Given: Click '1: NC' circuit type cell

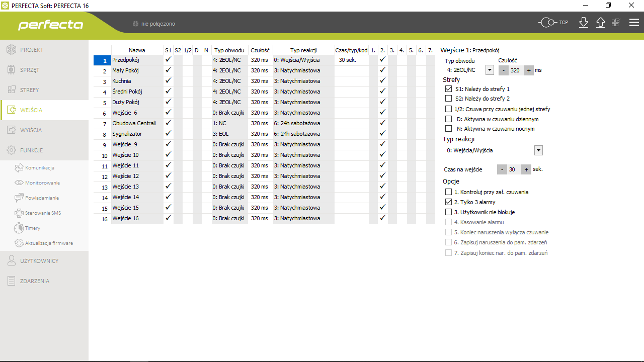Looking at the screenshot, I should tap(229, 123).
